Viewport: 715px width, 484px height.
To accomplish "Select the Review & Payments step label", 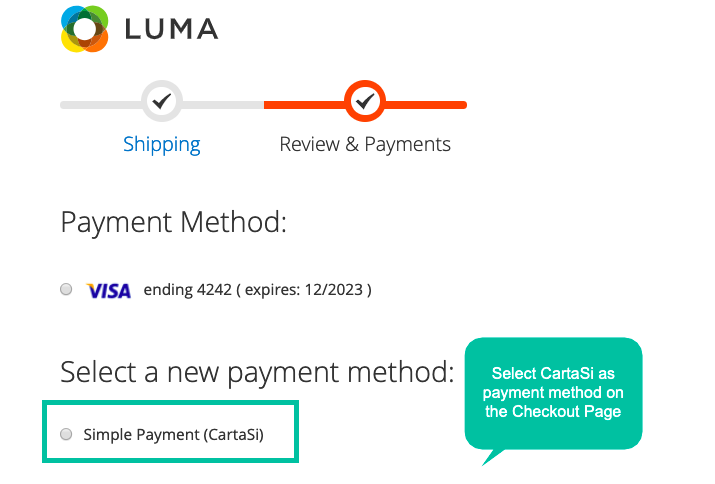I will tap(365, 145).
